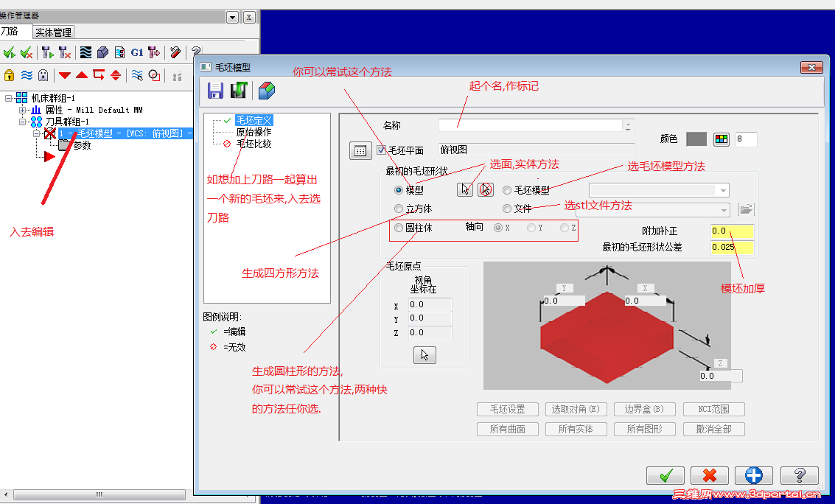Regenerate all dirty operations icon
Screen dimensions: 835x504
[64, 52]
